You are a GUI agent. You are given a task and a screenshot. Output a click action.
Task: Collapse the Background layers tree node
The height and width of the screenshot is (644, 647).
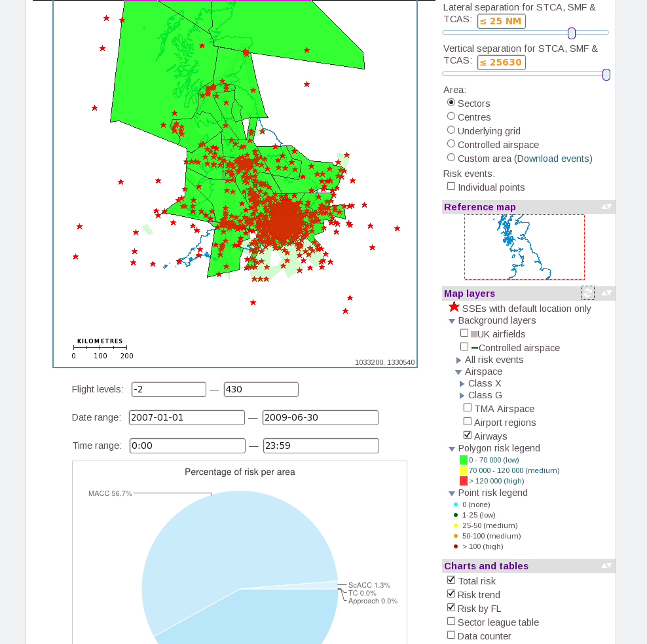pos(452,321)
